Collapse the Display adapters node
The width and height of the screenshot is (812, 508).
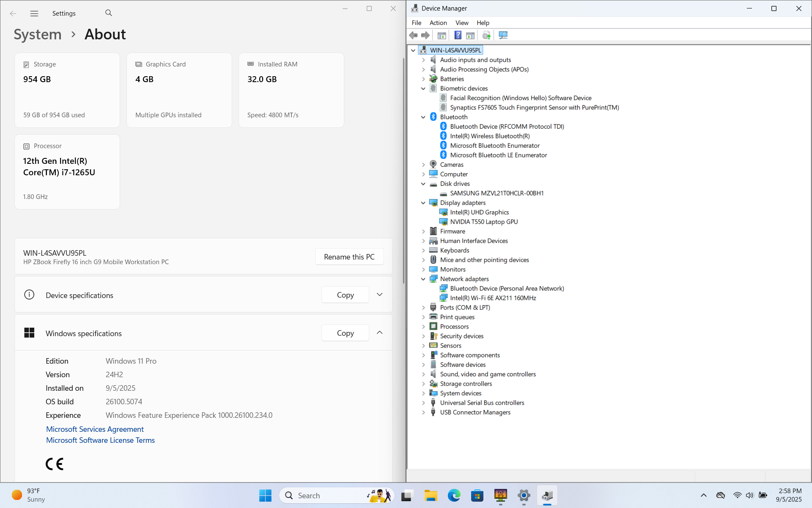tap(423, 203)
